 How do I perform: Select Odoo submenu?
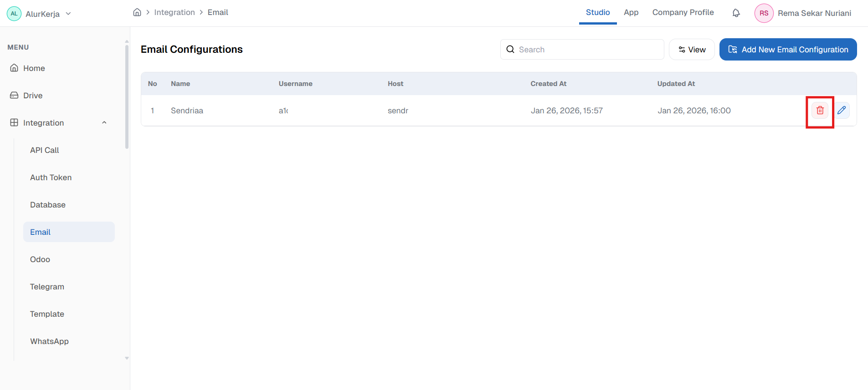(x=40, y=259)
